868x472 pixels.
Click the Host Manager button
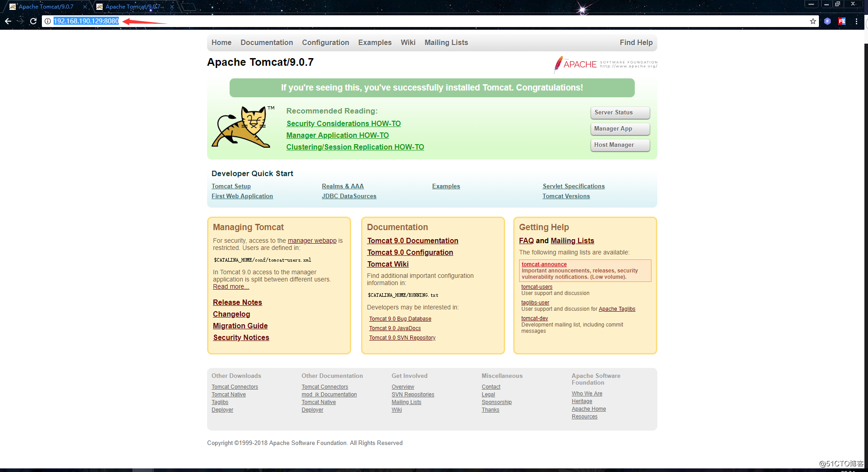[620, 145]
